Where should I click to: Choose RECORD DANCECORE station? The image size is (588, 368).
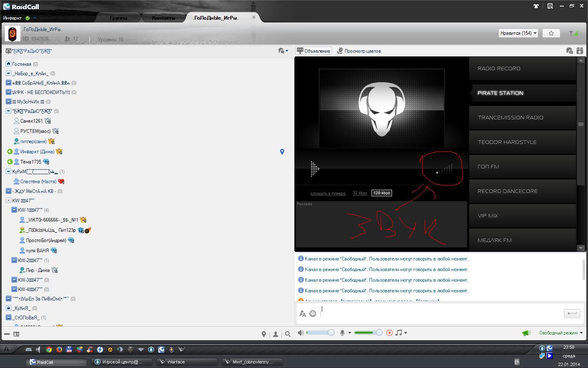[x=522, y=191]
